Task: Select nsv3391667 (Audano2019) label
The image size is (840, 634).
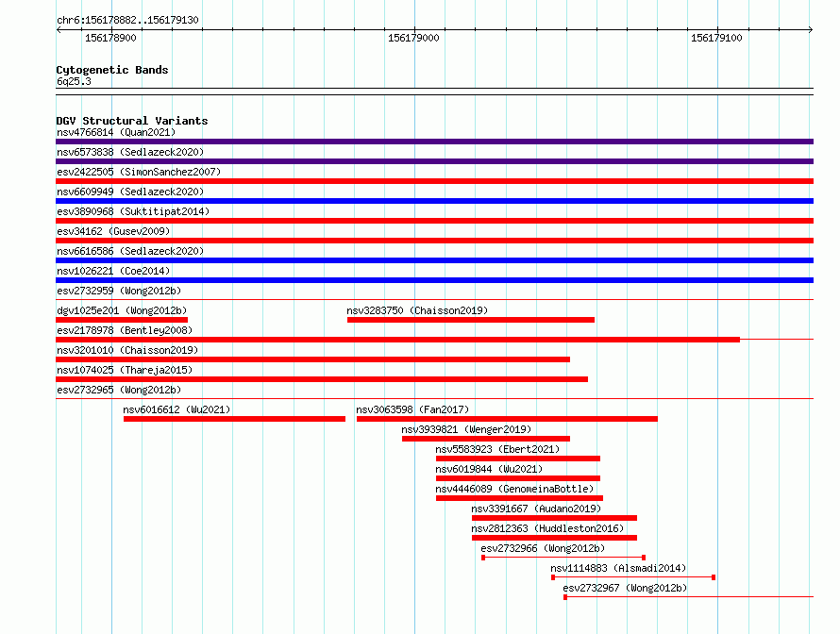Action: (x=536, y=509)
